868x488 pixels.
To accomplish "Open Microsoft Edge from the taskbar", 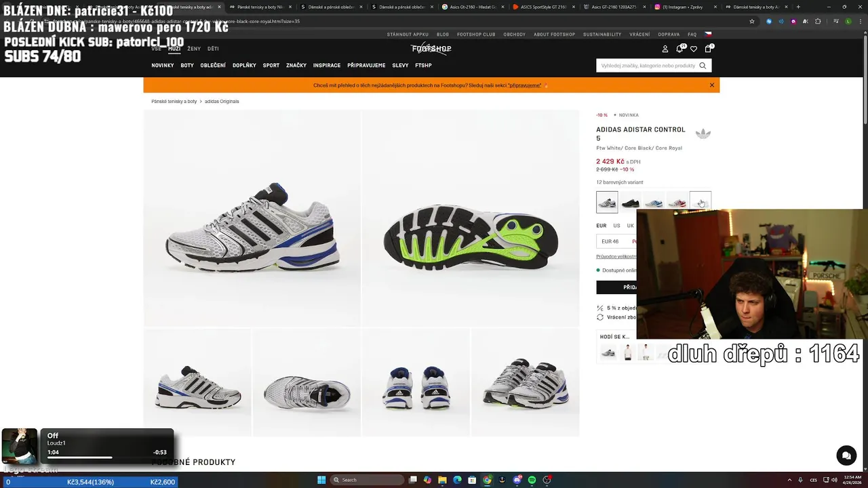I will (x=457, y=480).
